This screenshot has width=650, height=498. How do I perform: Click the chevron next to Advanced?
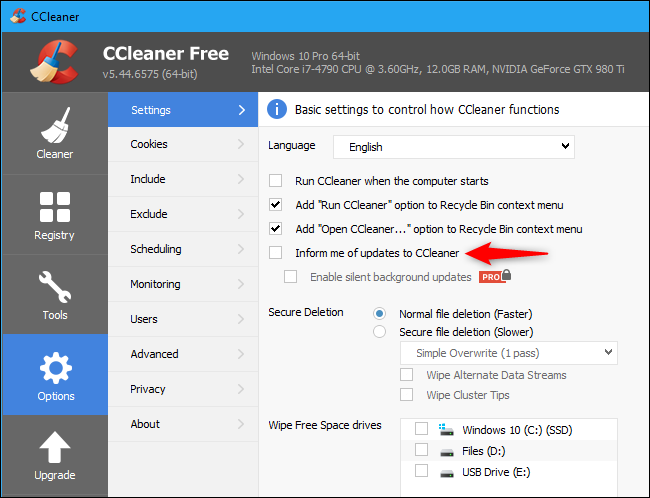point(241,354)
